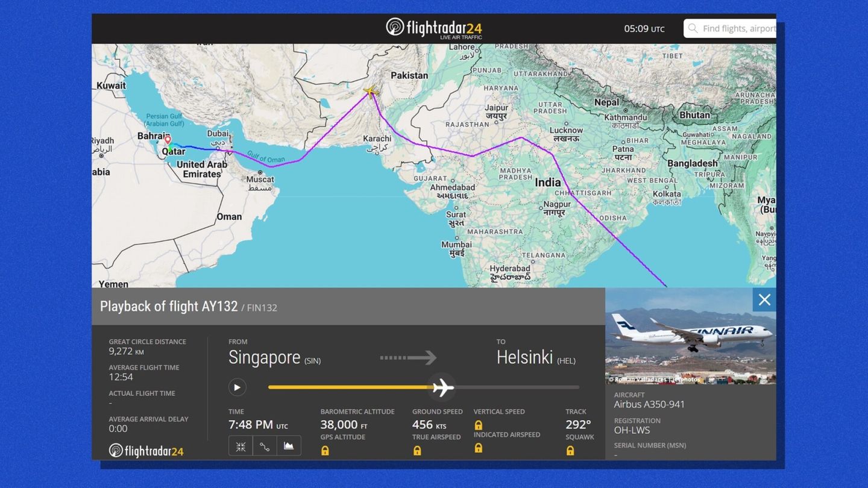Click the search field to find flights

pos(730,28)
